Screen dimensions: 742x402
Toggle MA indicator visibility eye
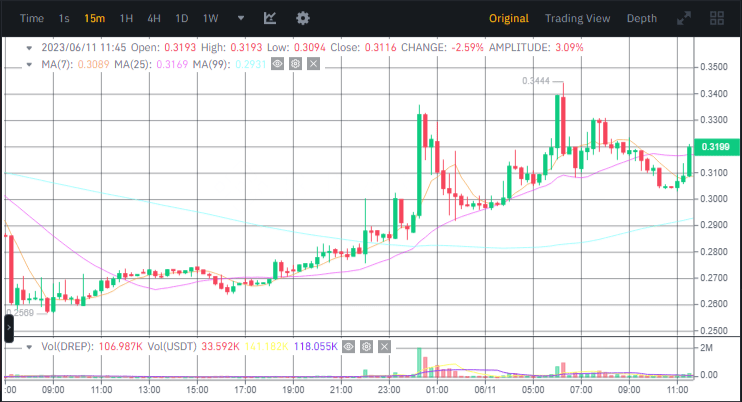coord(277,64)
